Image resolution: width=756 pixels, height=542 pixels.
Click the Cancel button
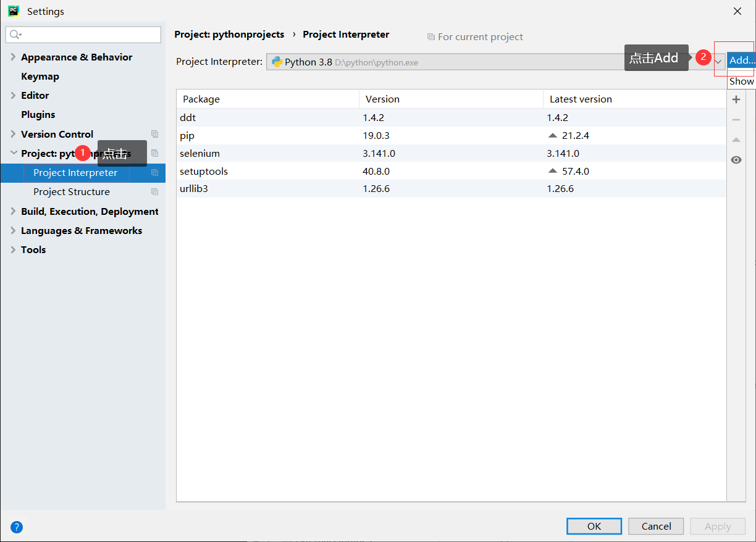point(656,526)
